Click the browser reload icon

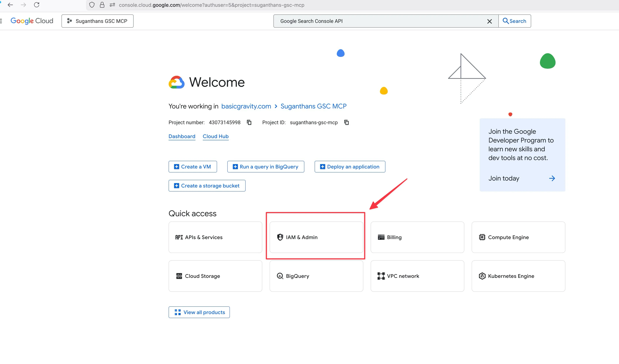click(x=37, y=5)
